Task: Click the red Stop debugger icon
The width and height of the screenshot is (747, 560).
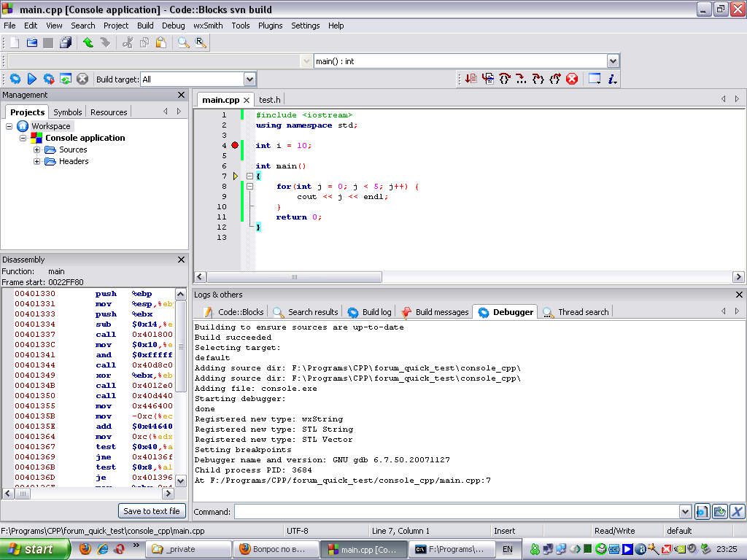Action: [572, 79]
